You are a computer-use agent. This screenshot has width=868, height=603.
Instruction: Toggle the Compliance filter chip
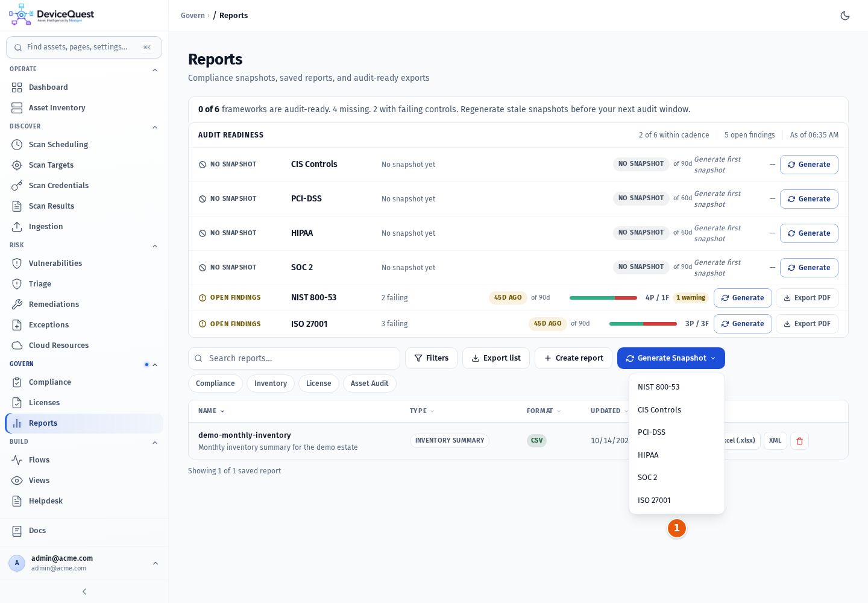coord(215,384)
